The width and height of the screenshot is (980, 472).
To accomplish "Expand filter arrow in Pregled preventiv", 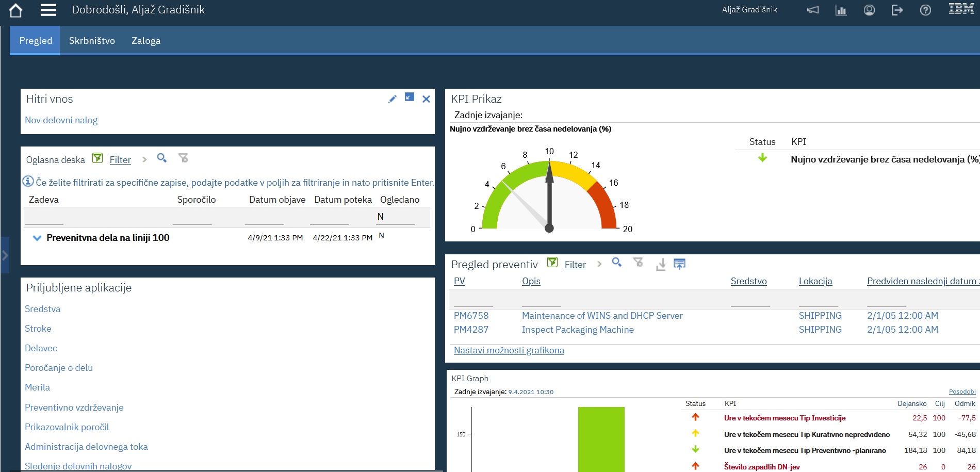I will point(599,264).
